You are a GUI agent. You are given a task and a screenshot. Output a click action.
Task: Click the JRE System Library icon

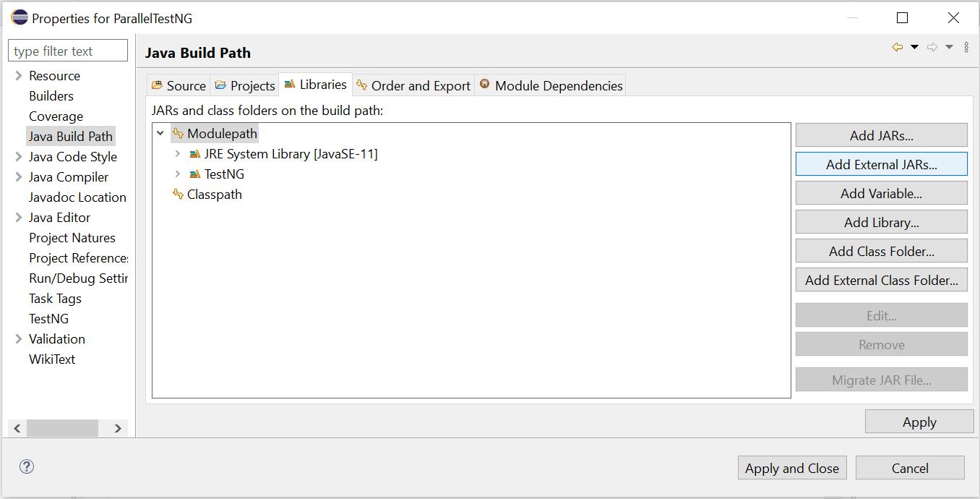(x=194, y=154)
